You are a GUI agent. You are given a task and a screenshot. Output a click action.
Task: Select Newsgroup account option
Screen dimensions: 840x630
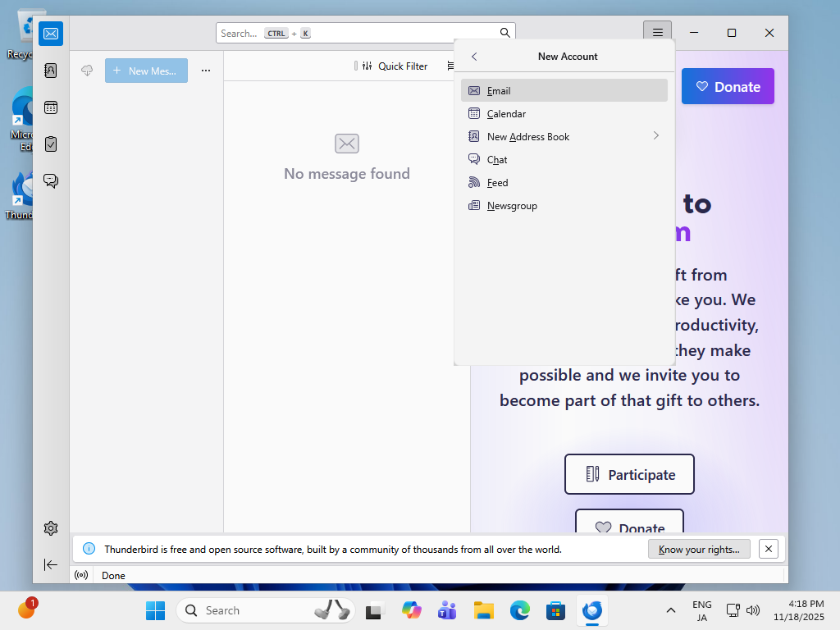coord(512,206)
